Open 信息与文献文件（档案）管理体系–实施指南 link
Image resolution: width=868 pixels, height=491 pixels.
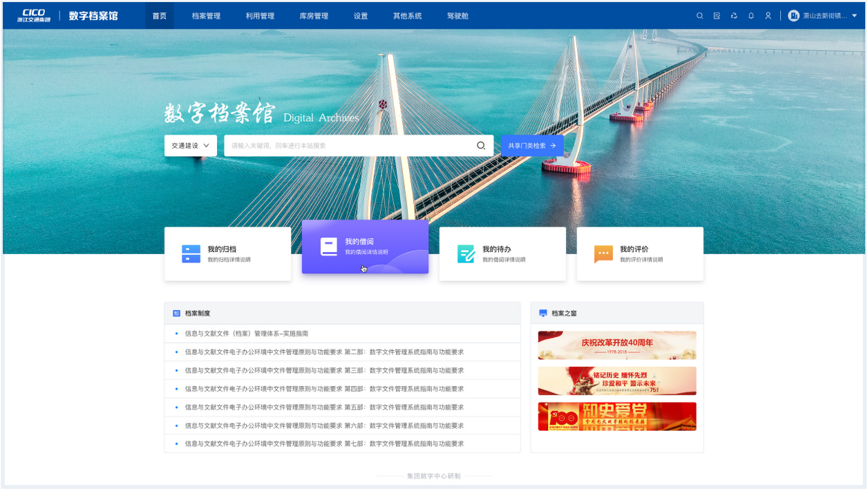point(247,334)
